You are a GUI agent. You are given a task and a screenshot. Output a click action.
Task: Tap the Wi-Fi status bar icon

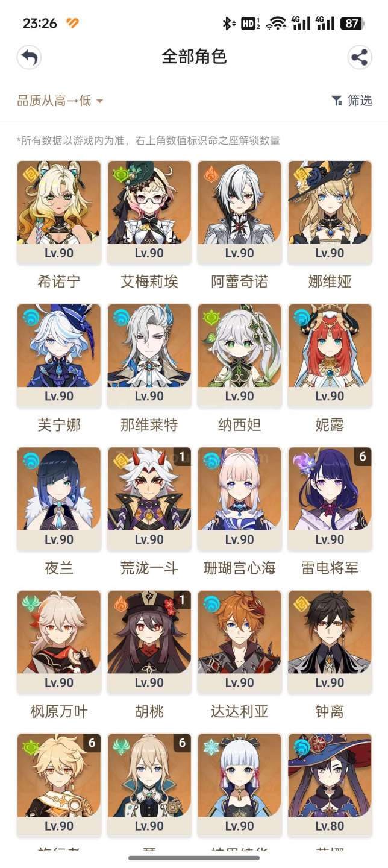pos(276,24)
